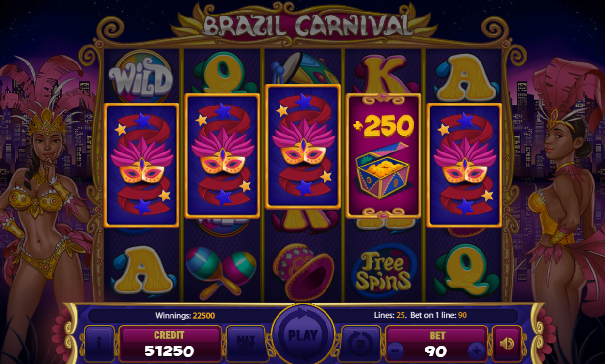Click the treasure chest +250 card

(x=384, y=156)
